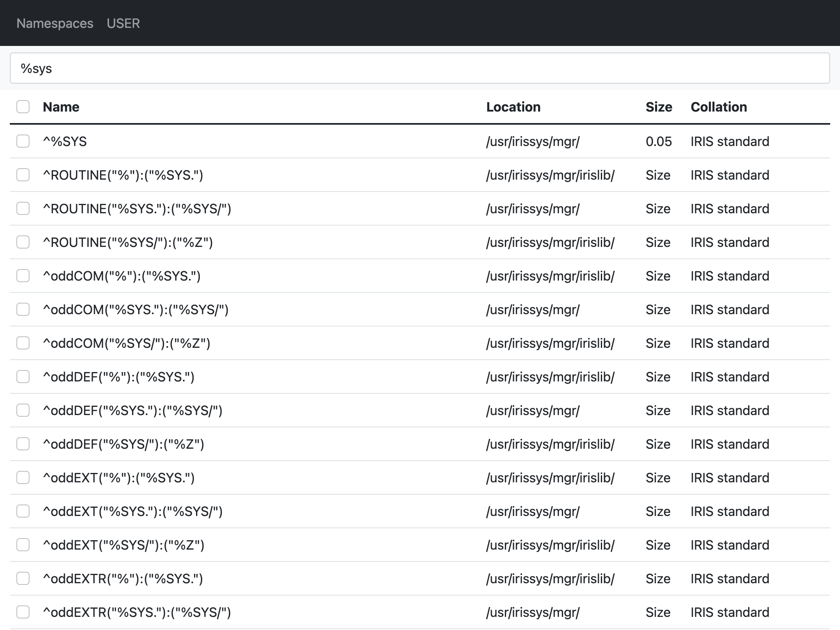Check the ^%SYS global row checkbox
840x630 pixels.
(x=23, y=141)
